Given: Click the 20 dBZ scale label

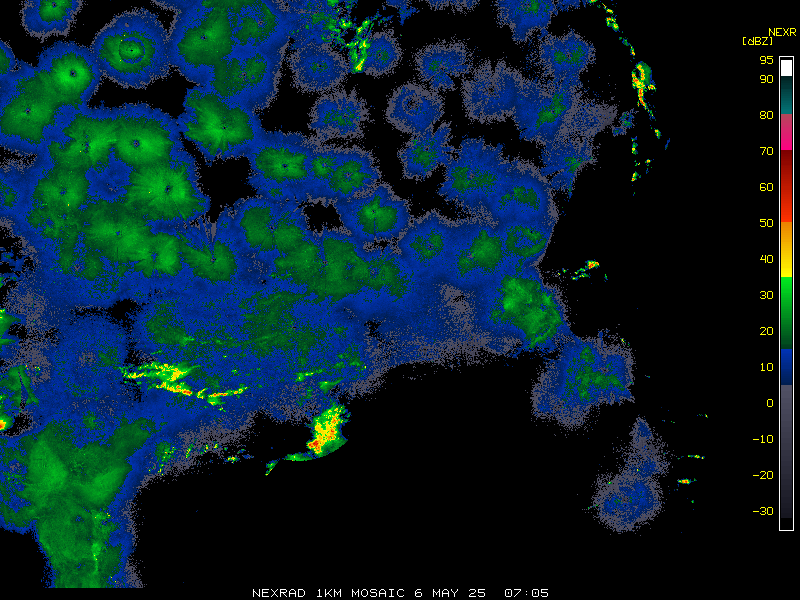Looking at the screenshot, I should 766,331.
